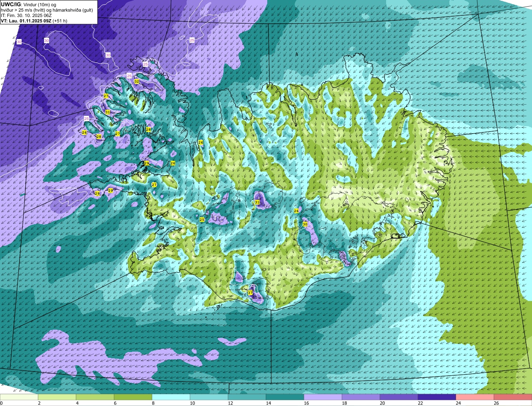Select the 'IT: Fim. 30. 10. 2025 06Z' line

27,15
